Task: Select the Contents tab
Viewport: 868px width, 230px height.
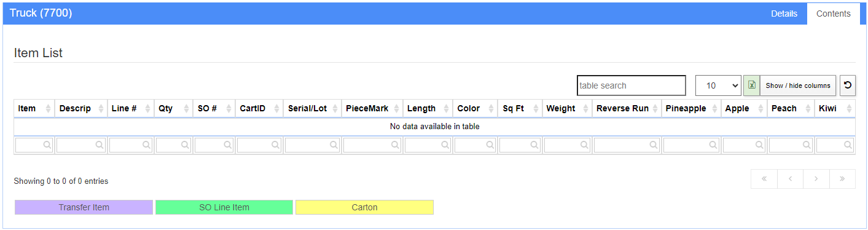Action: 834,14
